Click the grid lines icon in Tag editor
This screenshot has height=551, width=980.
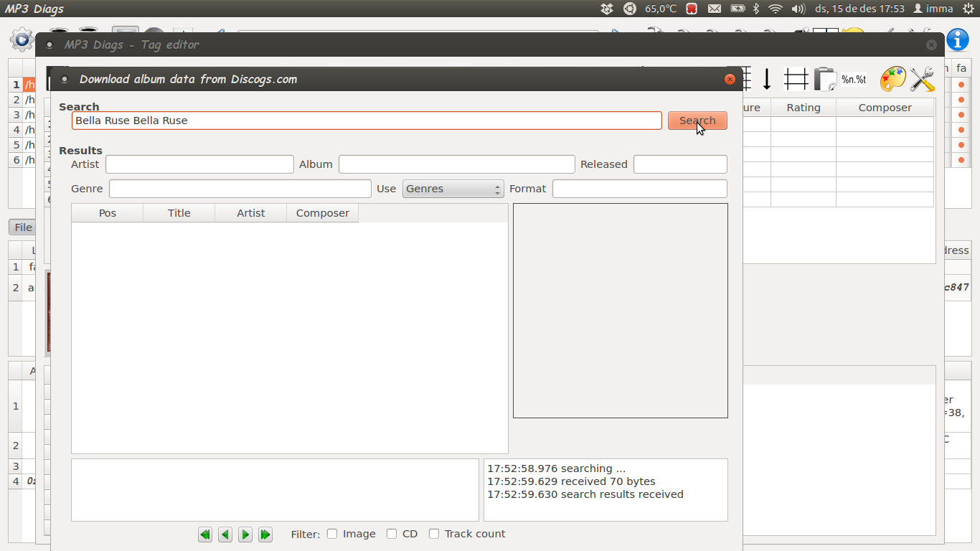pyautogui.click(x=796, y=79)
